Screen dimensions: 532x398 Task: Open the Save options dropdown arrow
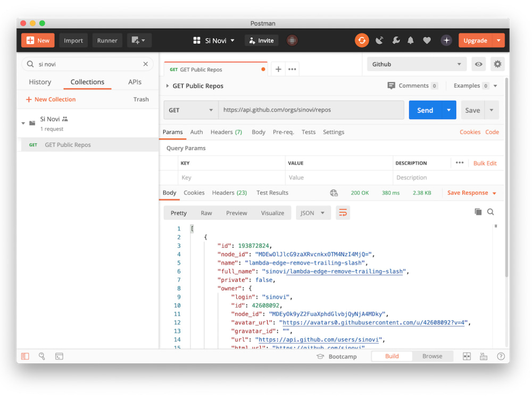click(492, 110)
